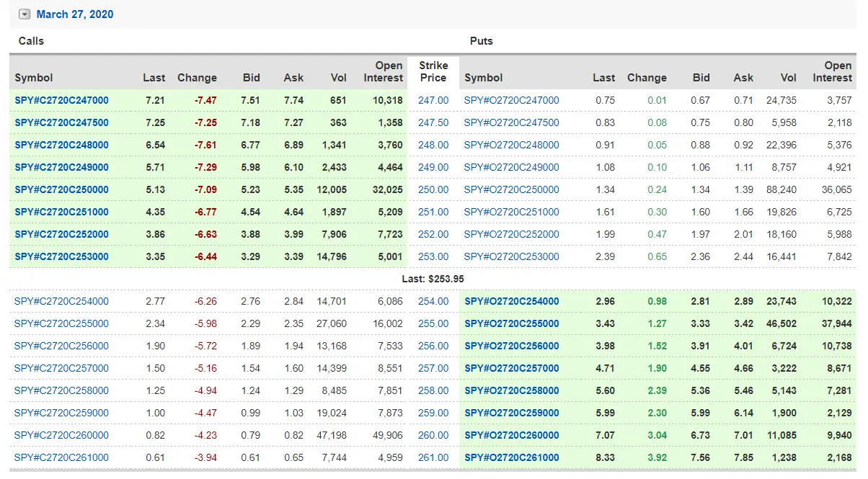Click put change value 3.92
Viewport: 868px width, 479px height.
(657, 457)
